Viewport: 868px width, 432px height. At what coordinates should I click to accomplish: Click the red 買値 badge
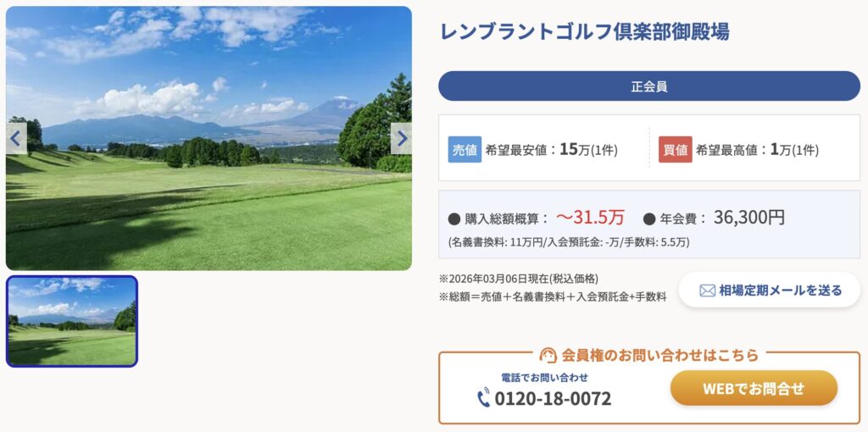(x=675, y=149)
